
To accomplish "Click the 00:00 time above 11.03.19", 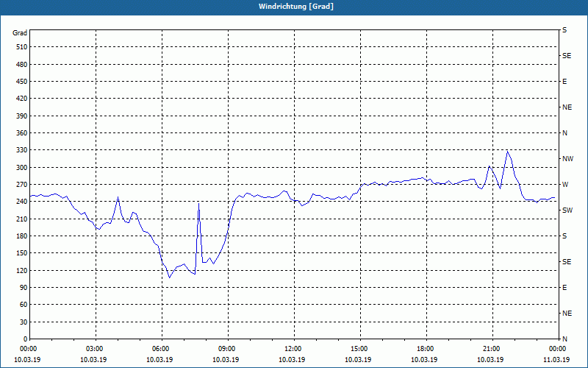I will click(x=557, y=349).
